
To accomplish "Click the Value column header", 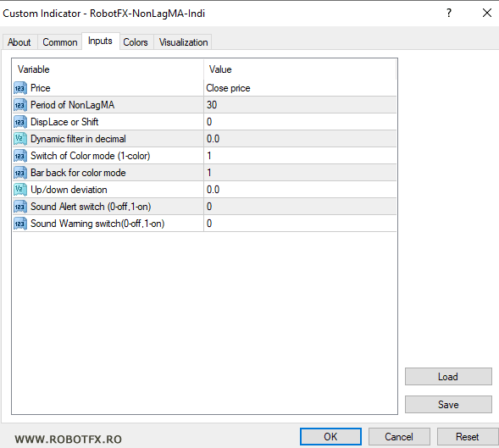I will point(300,69).
